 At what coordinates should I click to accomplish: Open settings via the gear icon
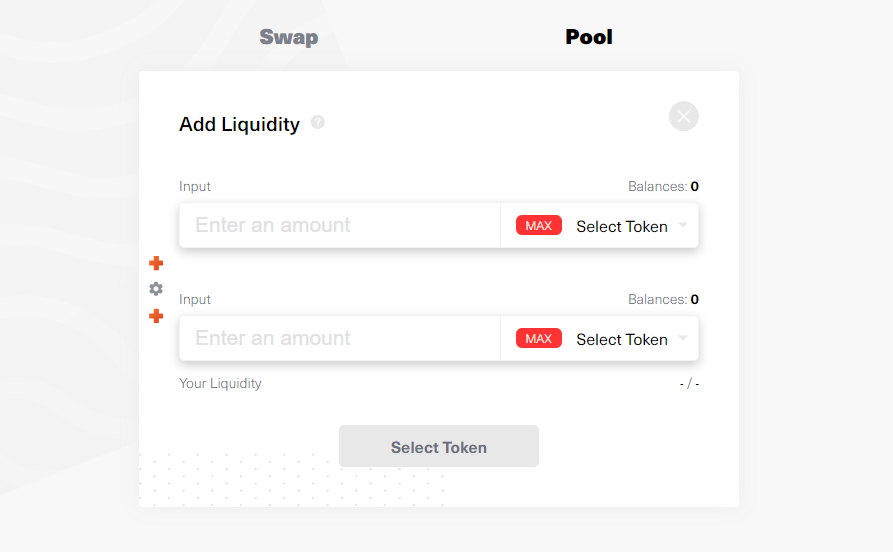pos(156,289)
